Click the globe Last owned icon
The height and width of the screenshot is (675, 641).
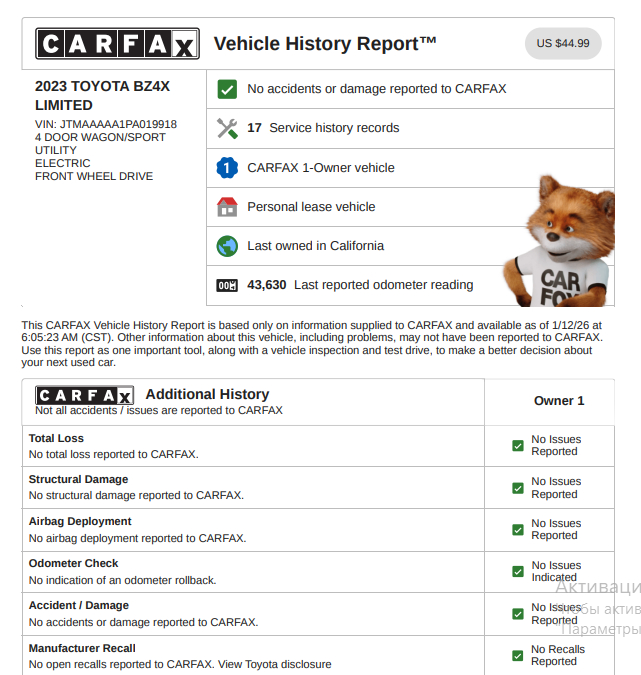pos(227,246)
